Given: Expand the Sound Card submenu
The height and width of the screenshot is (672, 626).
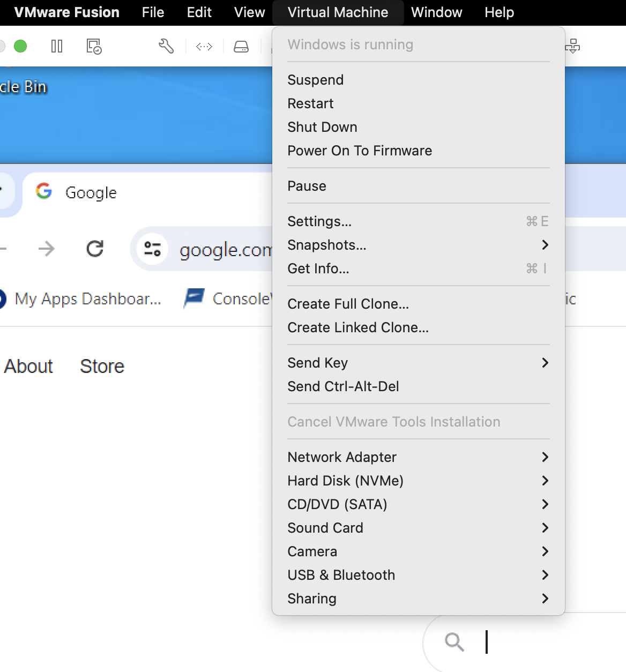Looking at the screenshot, I should click(x=419, y=528).
